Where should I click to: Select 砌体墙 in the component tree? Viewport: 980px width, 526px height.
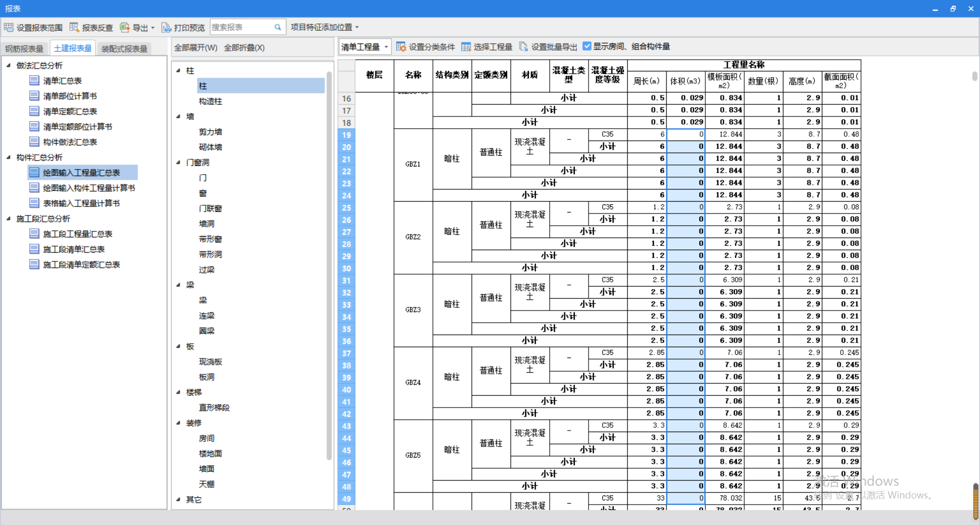[x=210, y=147]
